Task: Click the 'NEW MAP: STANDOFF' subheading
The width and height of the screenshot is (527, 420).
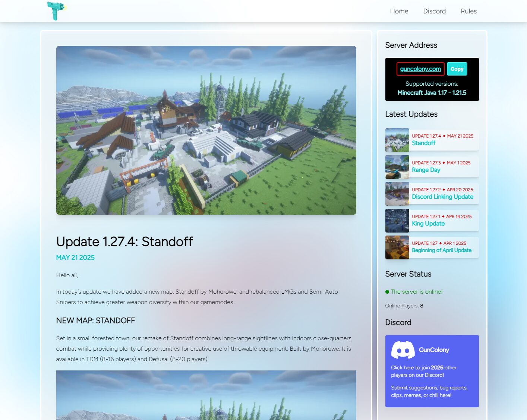Action: [95, 320]
